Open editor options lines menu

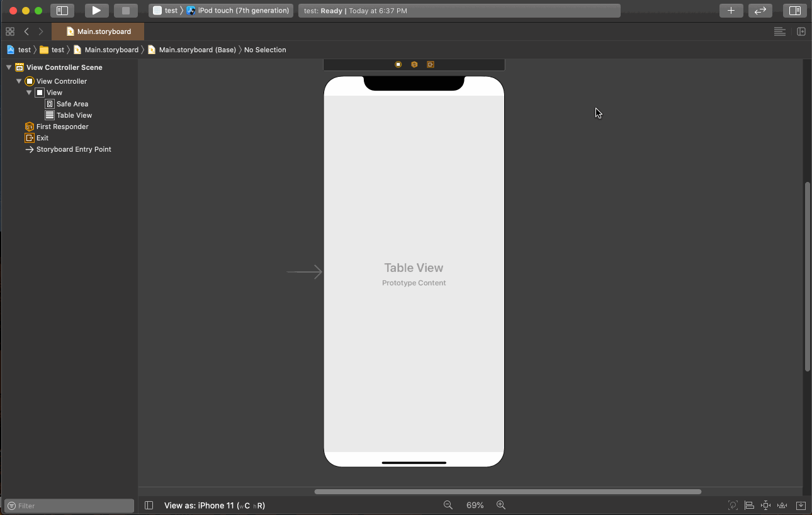pyautogui.click(x=780, y=31)
